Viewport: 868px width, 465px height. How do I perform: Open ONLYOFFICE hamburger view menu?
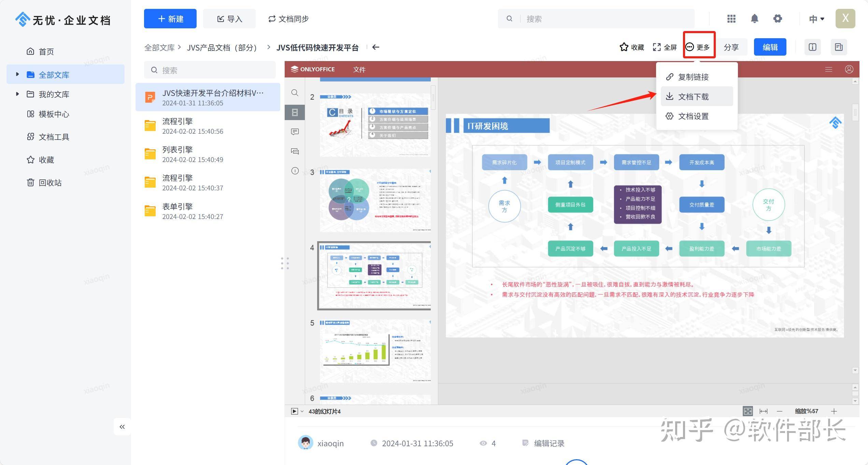pyautogui.click(x=828, y=70)
